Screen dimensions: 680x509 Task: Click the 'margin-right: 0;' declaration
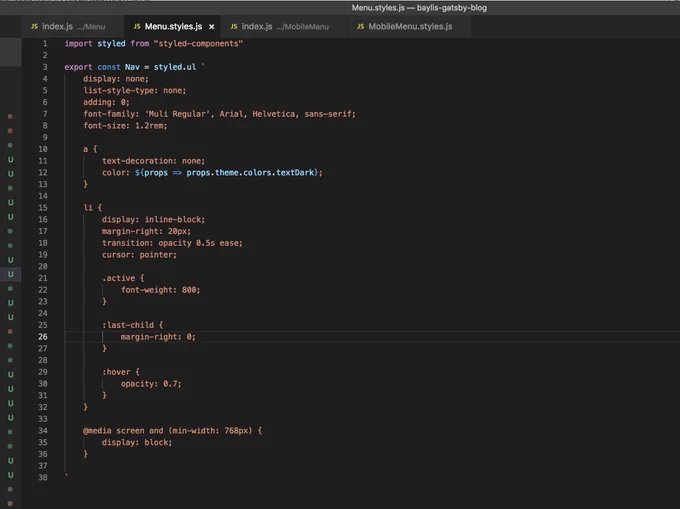coord(158,336)
